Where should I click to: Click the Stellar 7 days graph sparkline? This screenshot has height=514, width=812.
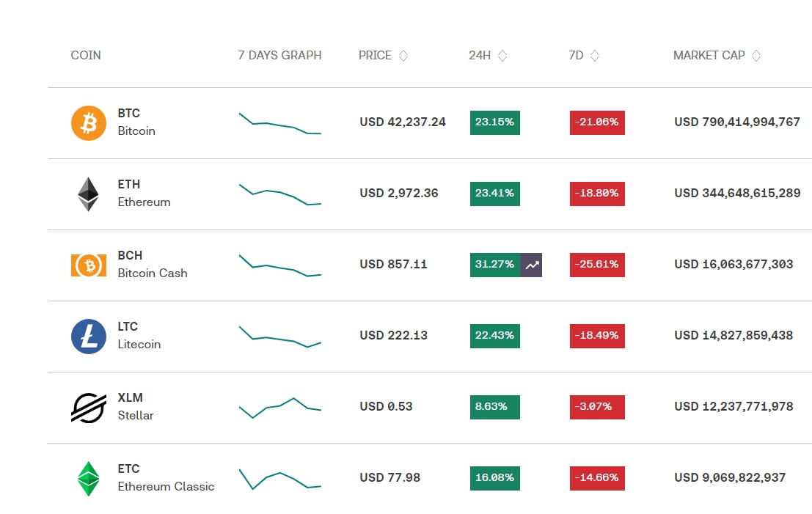(280, 408)
